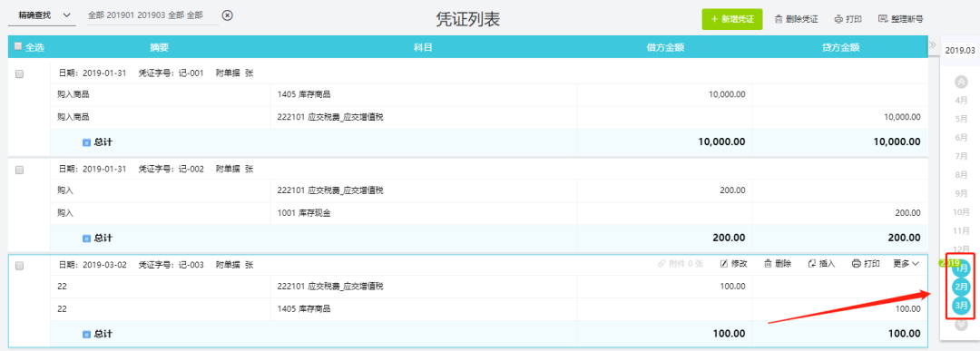
Task: Select 4月 in the month sidebar
Action: pyautogui.click(x=962, y=100)
